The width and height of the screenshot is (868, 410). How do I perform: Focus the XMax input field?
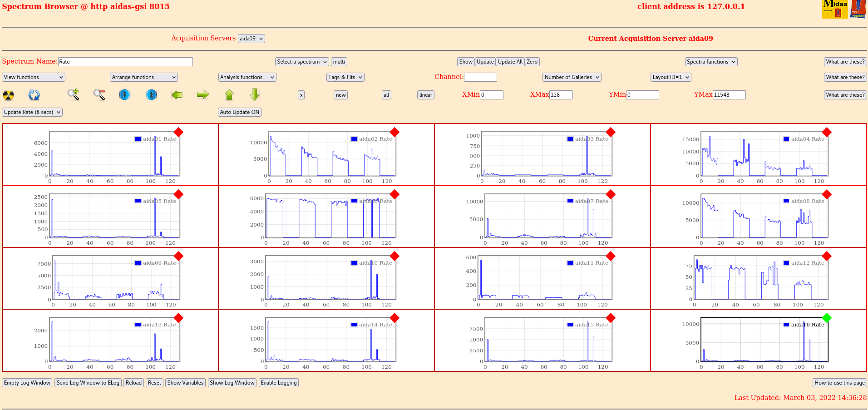(561, 95)
